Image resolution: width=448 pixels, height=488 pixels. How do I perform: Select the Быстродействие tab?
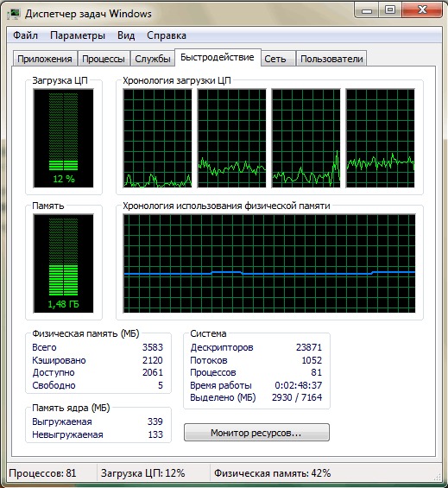(x=218, y=57)
